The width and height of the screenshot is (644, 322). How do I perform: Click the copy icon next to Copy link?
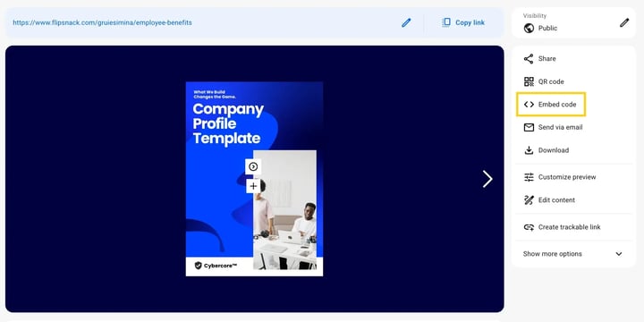(x=446, y=22)
